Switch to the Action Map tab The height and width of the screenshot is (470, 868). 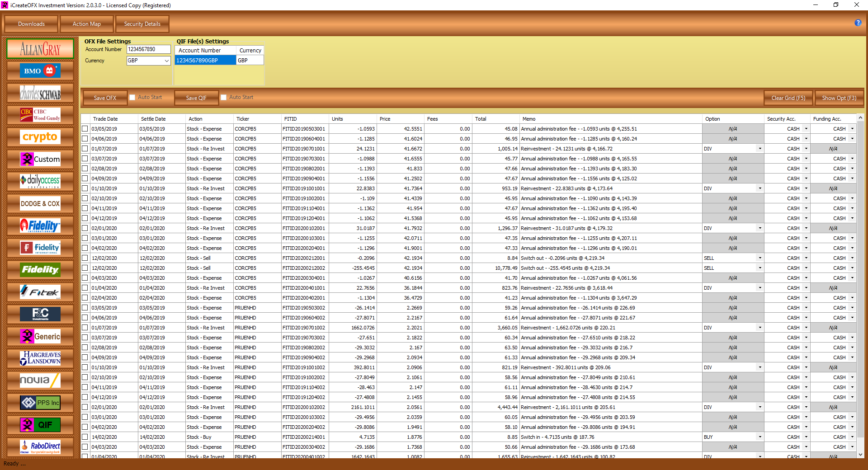pos(86,23)
